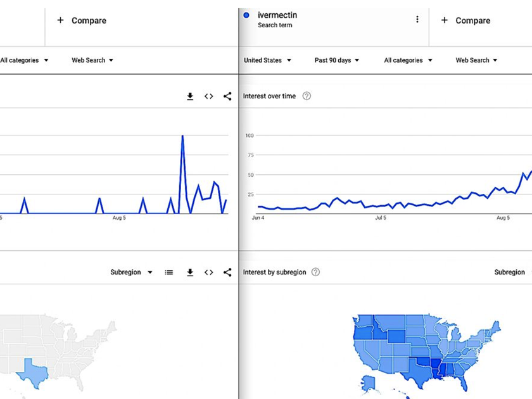Open left panel Web Search dropdown
The height and width of the screenshot is (399, 532).
(x=92, y=60)
